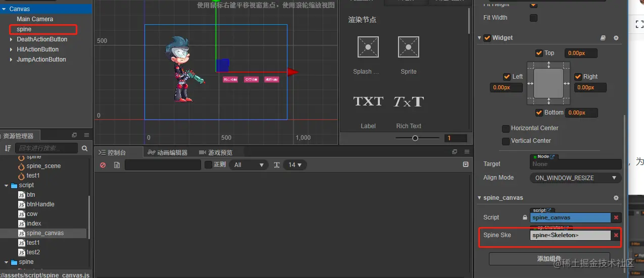Click the test1 scene file icon

21,176
